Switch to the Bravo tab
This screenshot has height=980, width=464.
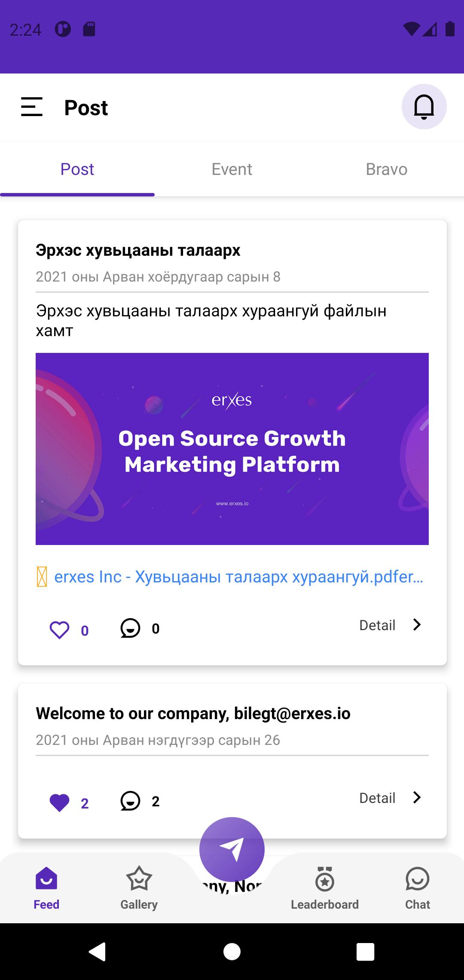[386, 169]
